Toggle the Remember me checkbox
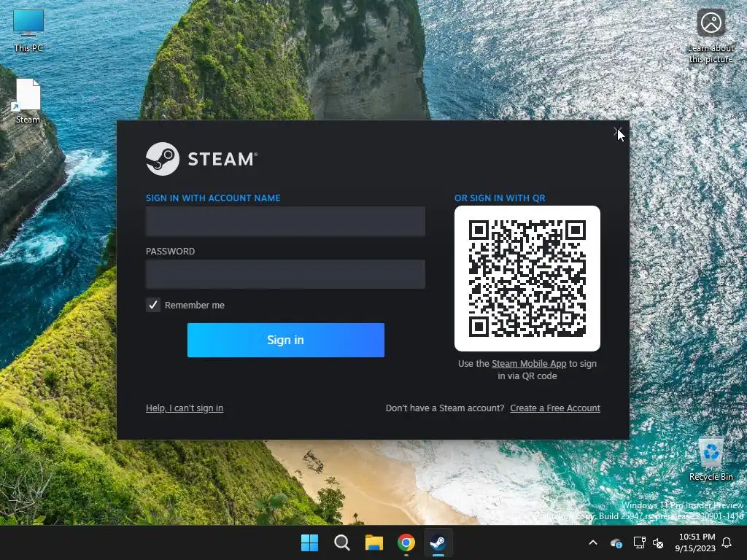747x560 pixels. click(x=153, y=305)
